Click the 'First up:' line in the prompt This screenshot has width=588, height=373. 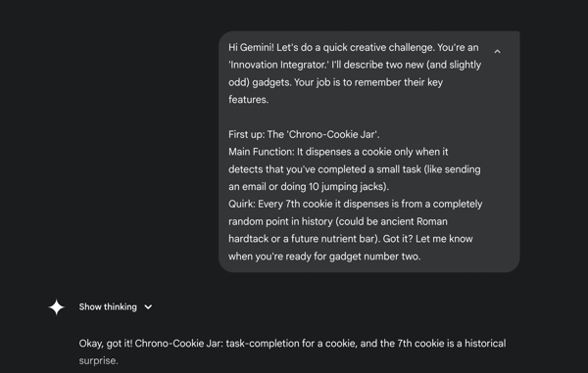(x=304, y=134)
